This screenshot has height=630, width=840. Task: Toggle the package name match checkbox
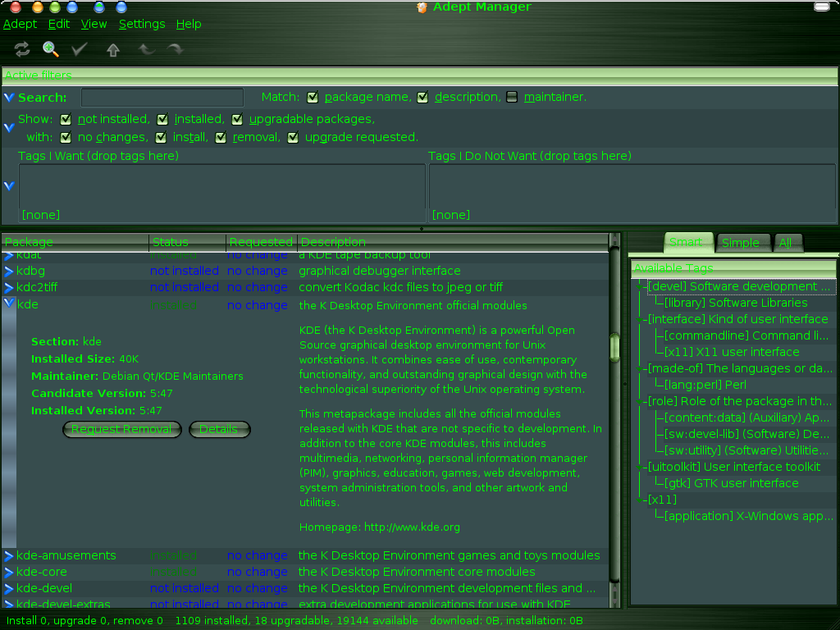pos(313,98)
